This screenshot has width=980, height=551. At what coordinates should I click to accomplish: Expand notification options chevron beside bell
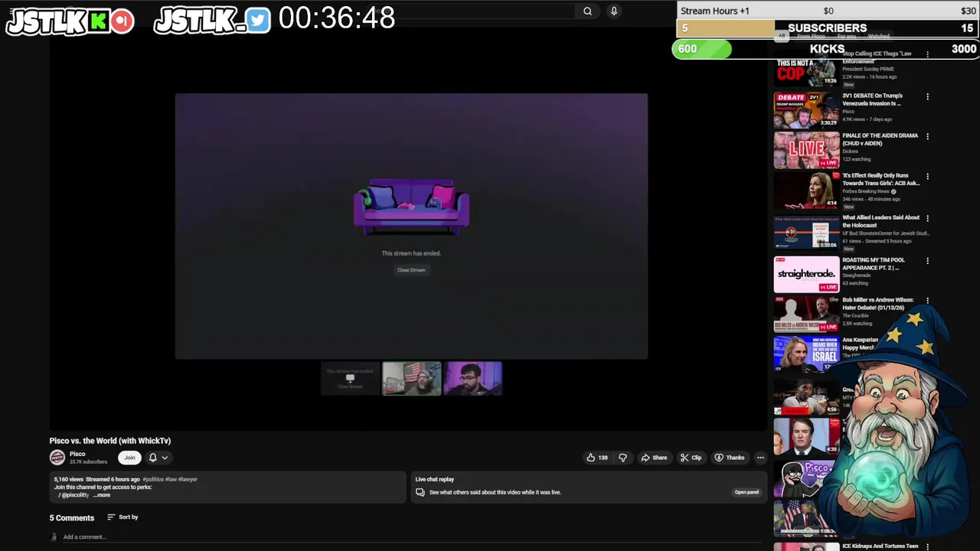point(165,458)
